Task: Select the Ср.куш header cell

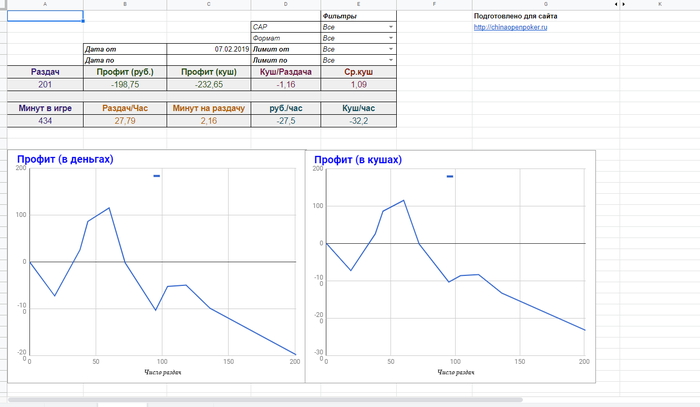Action: click(x=358, y=72)
